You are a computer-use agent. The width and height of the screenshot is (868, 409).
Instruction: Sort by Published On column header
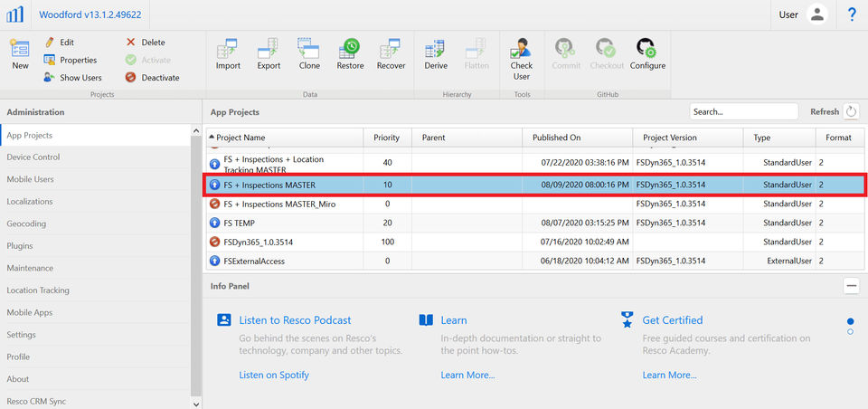coord(578,138)
